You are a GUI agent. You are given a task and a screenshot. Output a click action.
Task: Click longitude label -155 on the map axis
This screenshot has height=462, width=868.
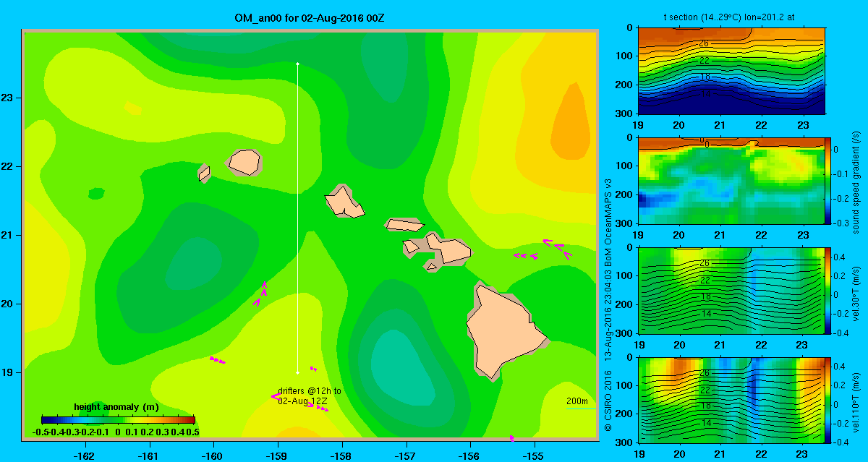(x=534, y=455)
